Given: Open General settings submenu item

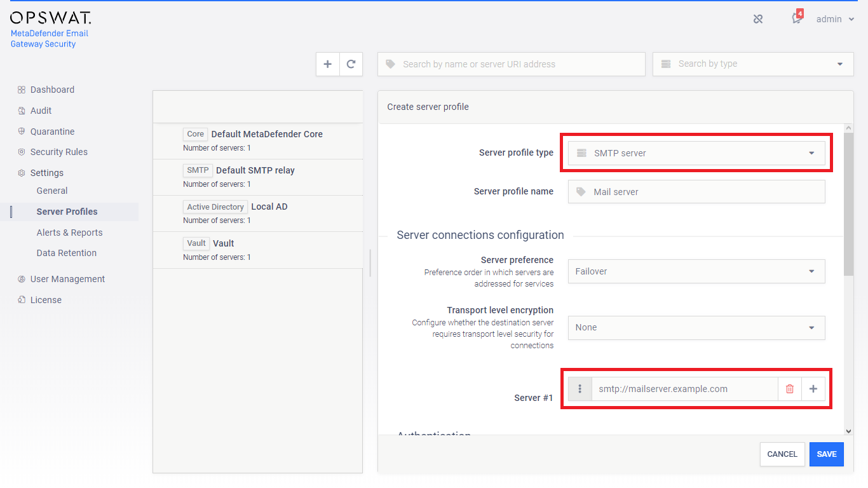Looking at the screenshot, I should (52, 191).
